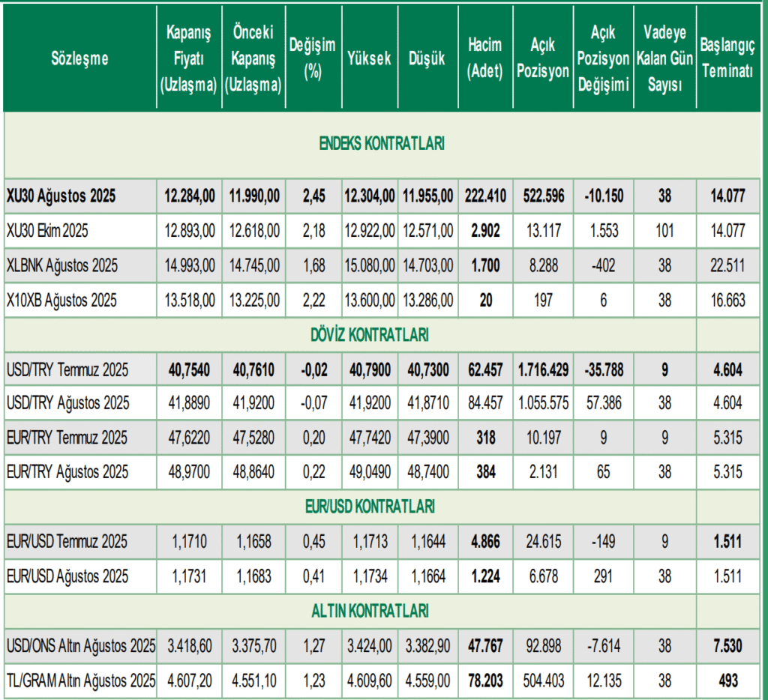The width and height of the screenshot is (768, 700).
Task: Select the closing price "12.893,00"
Action: (190, 231)
